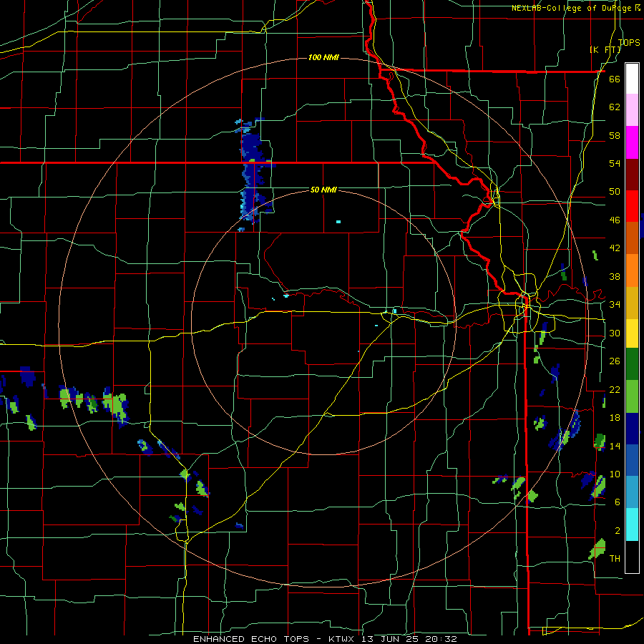Click legend value 22
Screen dimensions: 644x644
point(615,389)
